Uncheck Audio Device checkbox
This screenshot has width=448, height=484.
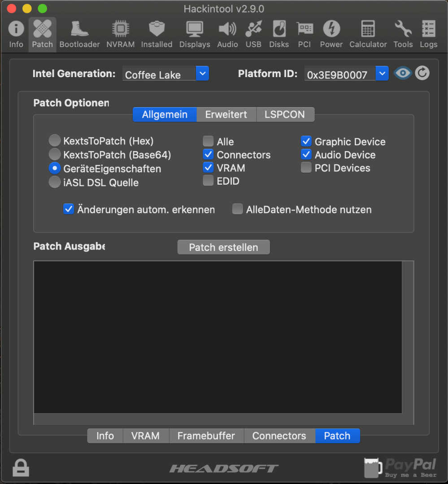tap(306, 154)
